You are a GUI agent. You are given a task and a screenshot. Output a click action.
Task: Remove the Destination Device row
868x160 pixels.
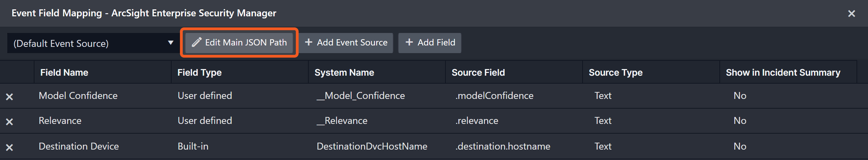(x=9, y=148)
